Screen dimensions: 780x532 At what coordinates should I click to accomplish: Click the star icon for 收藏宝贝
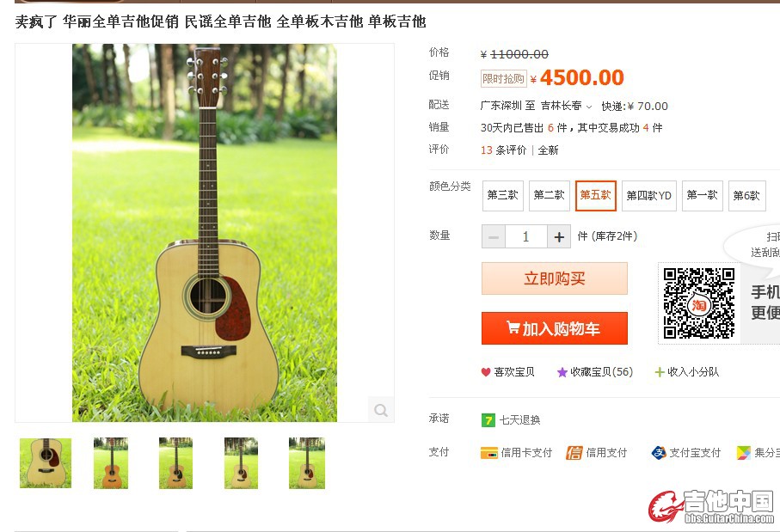pyautogui.click(x=562, y=372)
